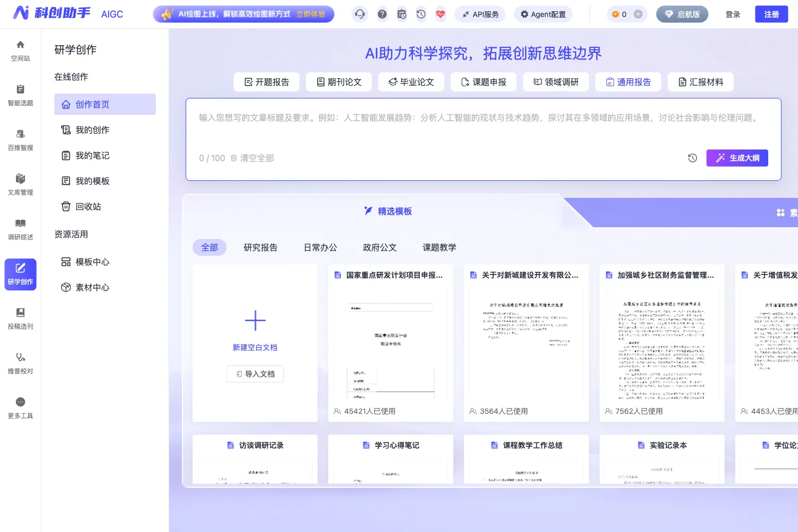Select 研学创作 in sidebar
798x532 pixels.
[x=20, y=275]
